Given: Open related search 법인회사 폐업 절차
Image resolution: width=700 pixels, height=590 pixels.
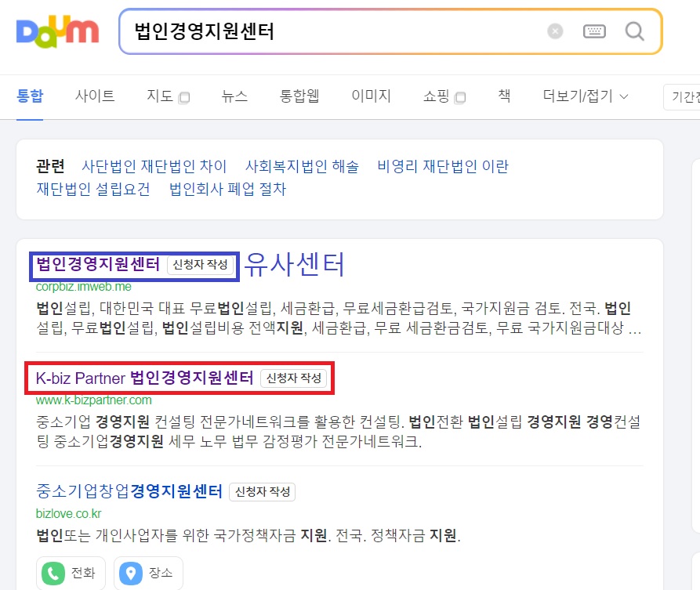Looking at the screenshot, I should [x=227, y=189].
